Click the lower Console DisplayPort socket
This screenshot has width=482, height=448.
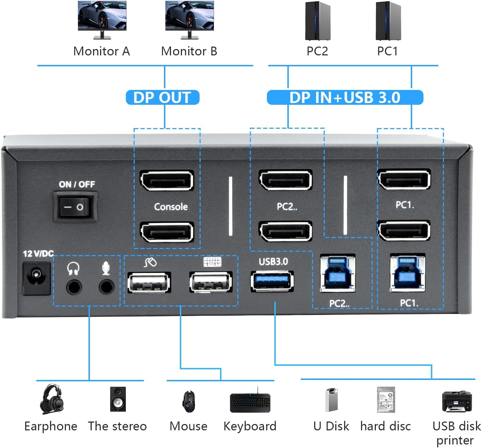click(166, 232)
